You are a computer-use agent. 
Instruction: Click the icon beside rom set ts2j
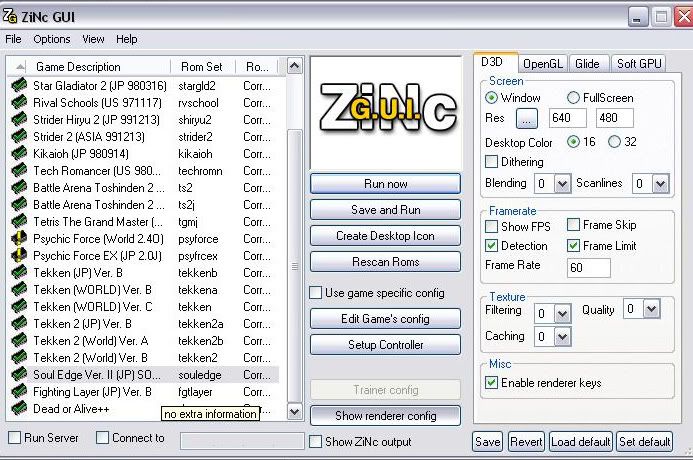tap(19, 205)
